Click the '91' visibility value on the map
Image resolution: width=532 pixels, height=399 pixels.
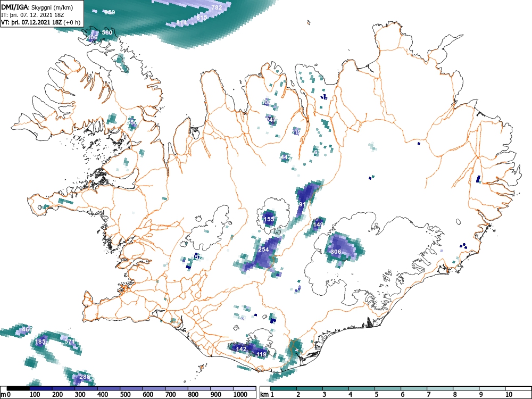pyautogui.click(x=302, y=204)
